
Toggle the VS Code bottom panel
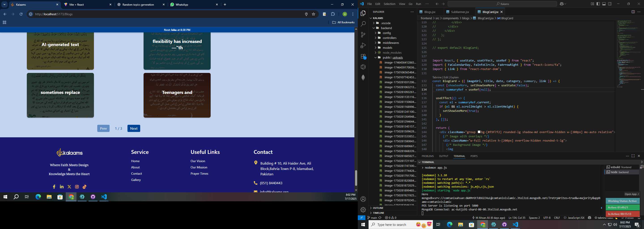tap(604, 4)
